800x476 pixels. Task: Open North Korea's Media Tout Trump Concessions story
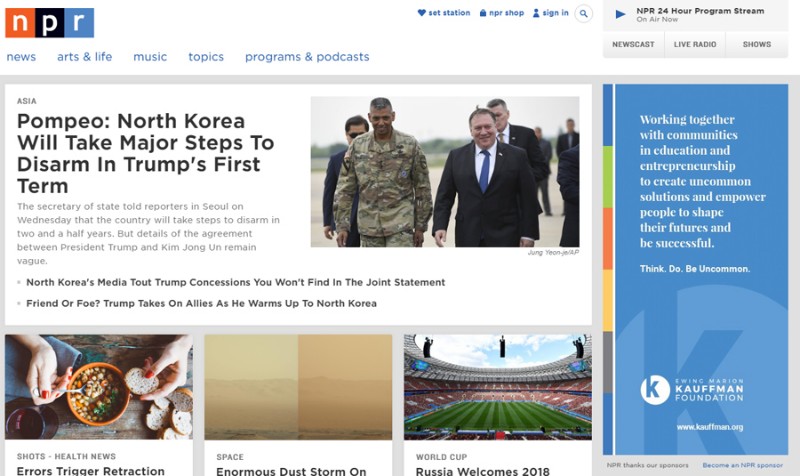coord(236,282)
